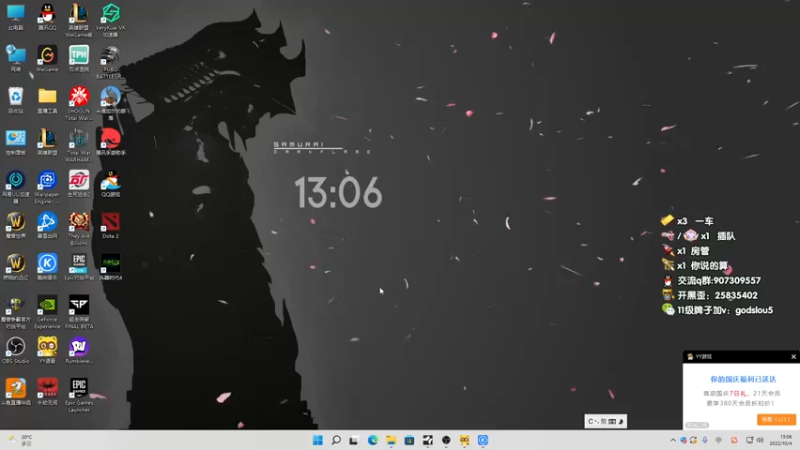
Task: Open Microsoft Edge from taskbar
Action: pos(372,440)
